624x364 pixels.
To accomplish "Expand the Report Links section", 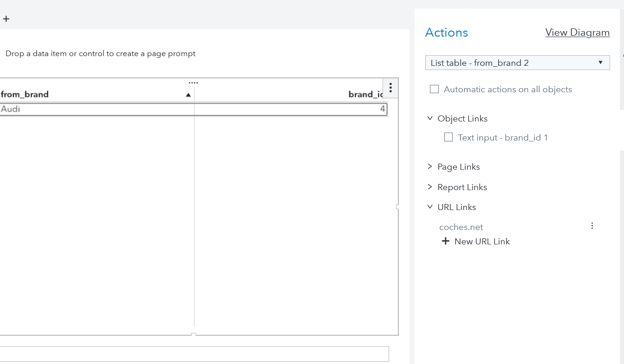I will [429, 187].
